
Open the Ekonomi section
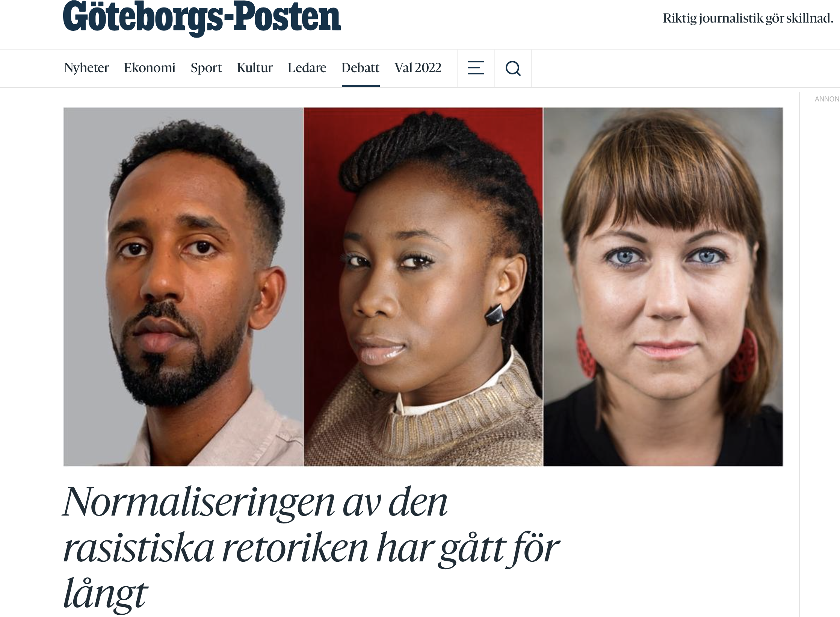150,68
